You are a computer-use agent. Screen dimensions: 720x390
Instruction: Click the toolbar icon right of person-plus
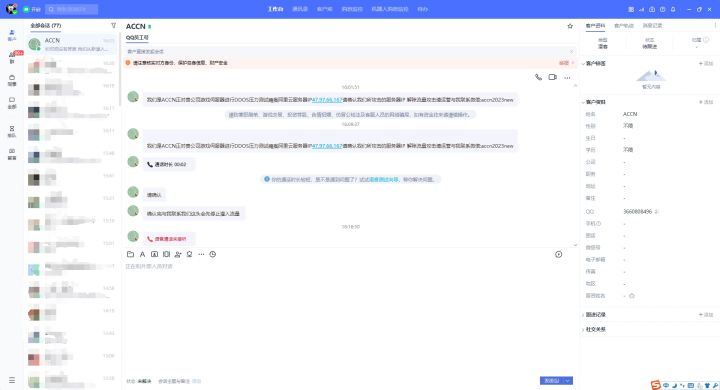click(189, 254)
